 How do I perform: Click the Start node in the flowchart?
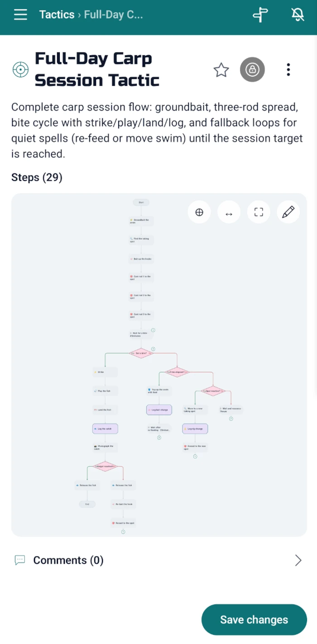(x=141, y=203)
